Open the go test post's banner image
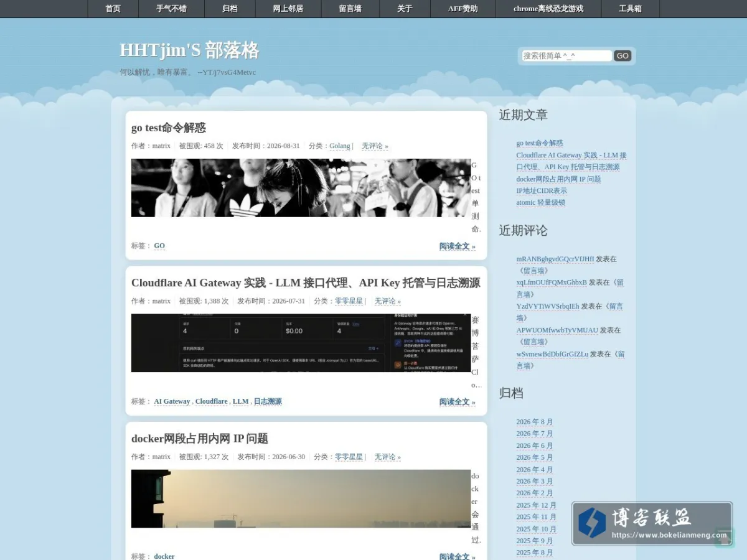Screen dimensions: 747x560 point(301,187)
